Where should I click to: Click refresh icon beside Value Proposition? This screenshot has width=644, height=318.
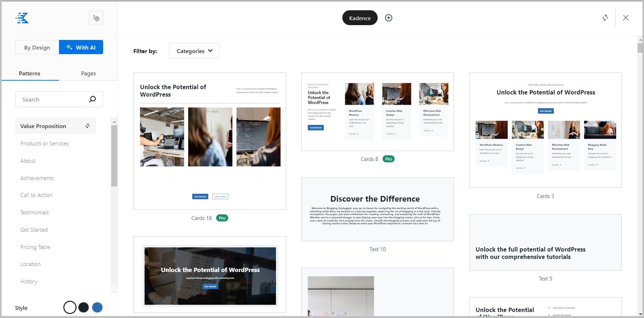(x=88, y=126)
